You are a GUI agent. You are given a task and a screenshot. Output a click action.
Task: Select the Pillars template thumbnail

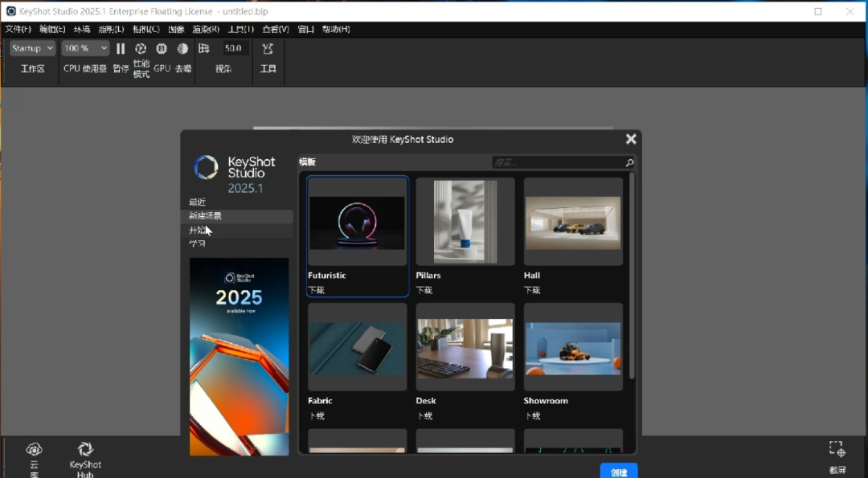click(x=465, y=222)
